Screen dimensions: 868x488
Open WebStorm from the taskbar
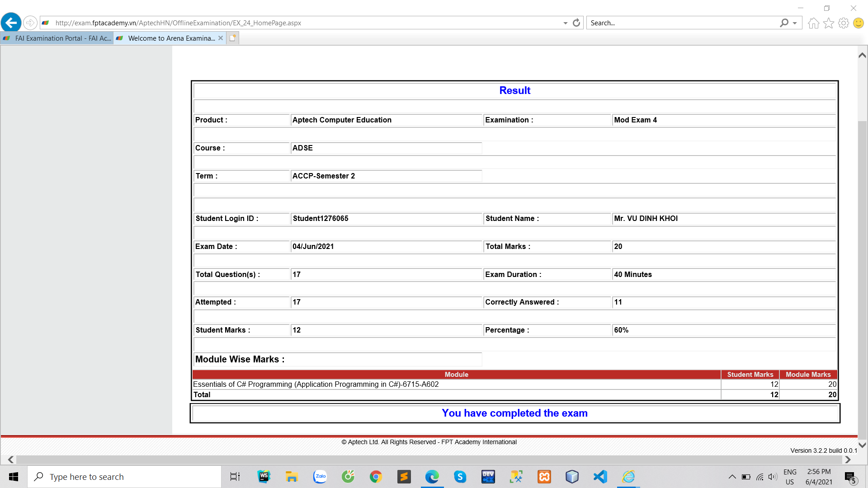[264, 477]
